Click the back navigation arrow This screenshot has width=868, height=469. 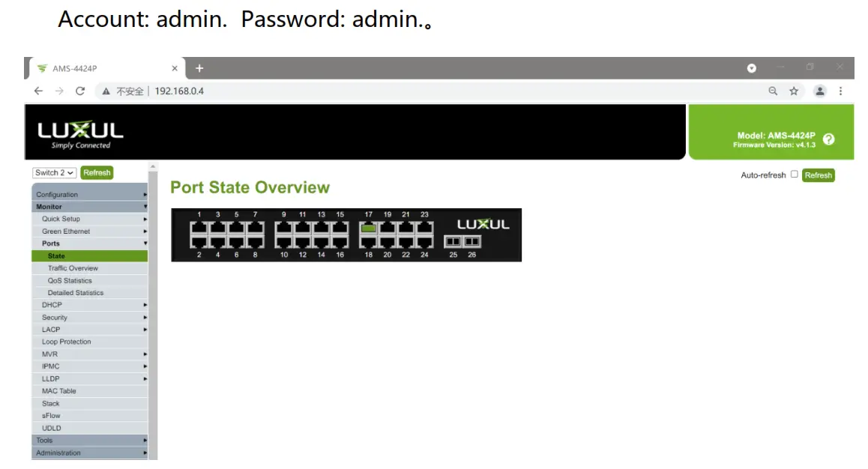pyautogui.click(x=38, y=91)
